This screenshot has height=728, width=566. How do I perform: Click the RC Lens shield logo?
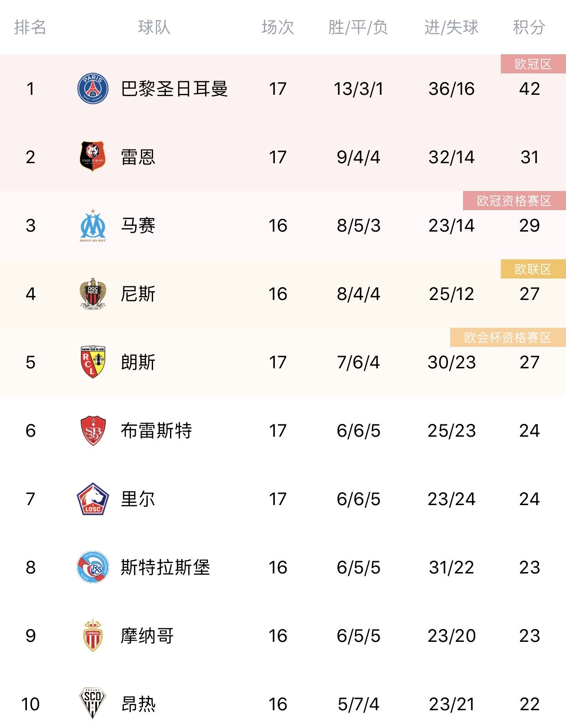[x=93, y=362]
